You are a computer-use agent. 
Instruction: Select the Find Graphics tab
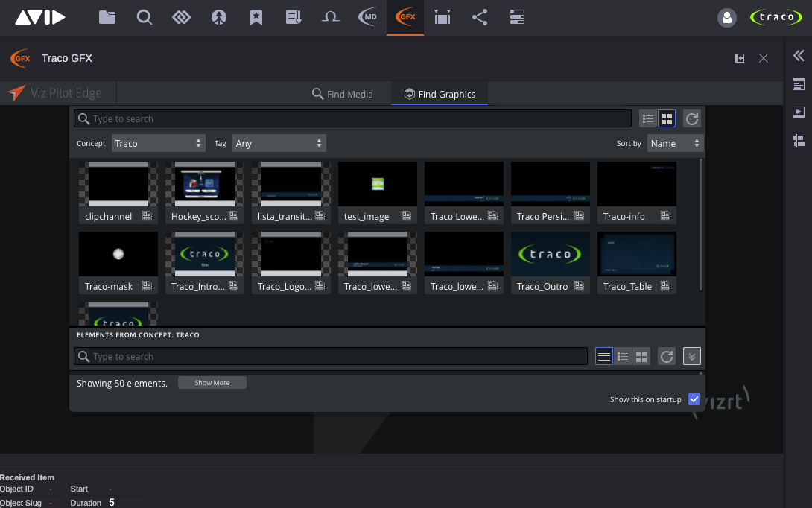[x=439, y=94]
